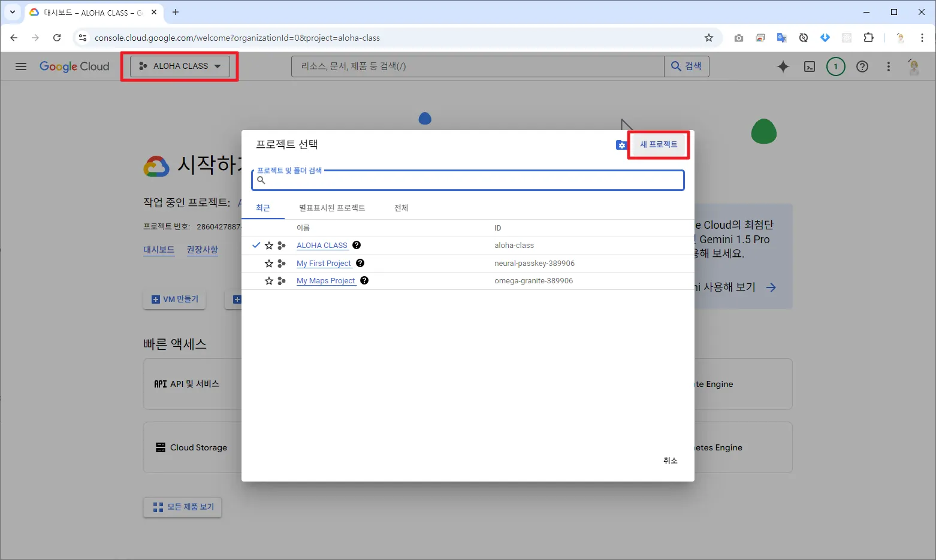Click the Google account avatar in console
The width and height of the screenshot is (936, 560).
pos(914,66)
